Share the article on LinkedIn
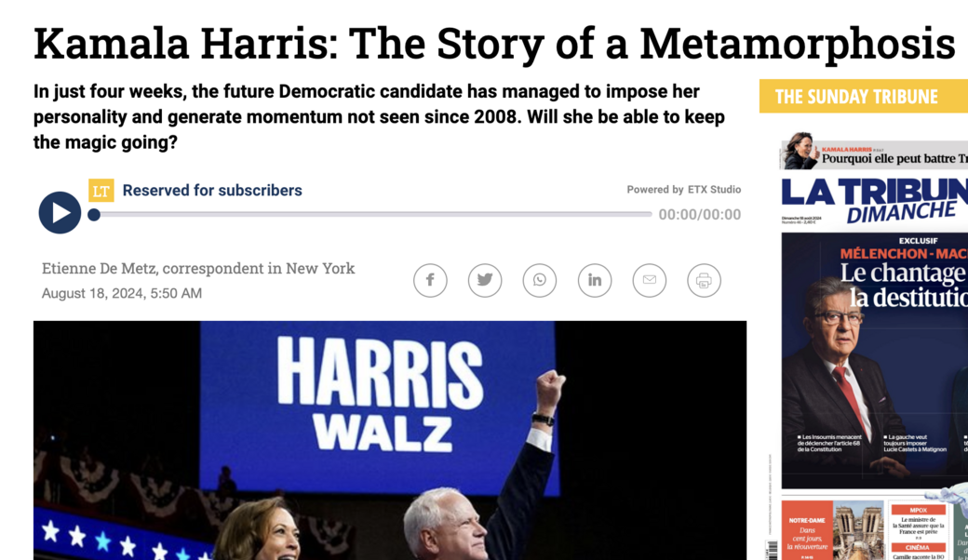This screenshot has height=560, width=968. pos(595,280)
